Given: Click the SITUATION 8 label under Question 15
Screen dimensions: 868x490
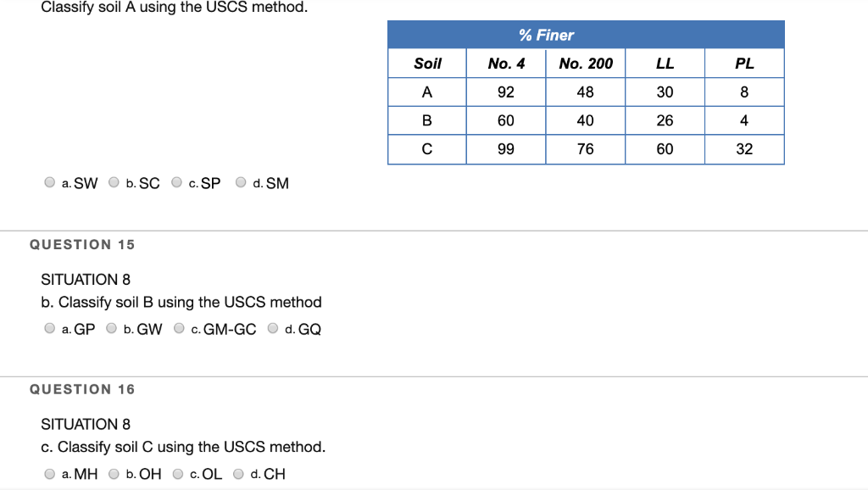Looking at the screenshot, I should [x=86, y=279].
